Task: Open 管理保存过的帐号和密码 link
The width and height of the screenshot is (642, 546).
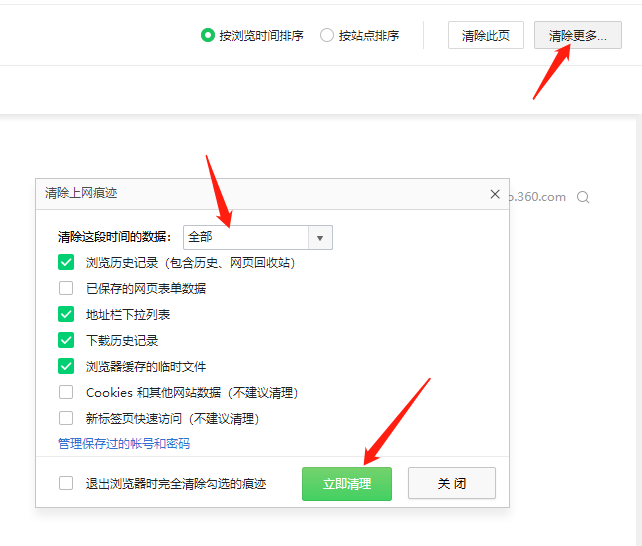Action: 124,443
